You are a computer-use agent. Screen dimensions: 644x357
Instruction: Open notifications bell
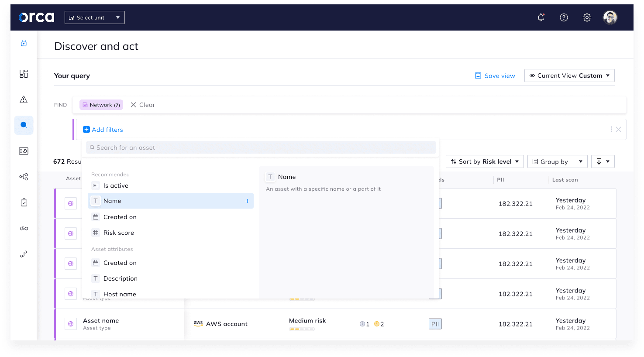point(541,17)
